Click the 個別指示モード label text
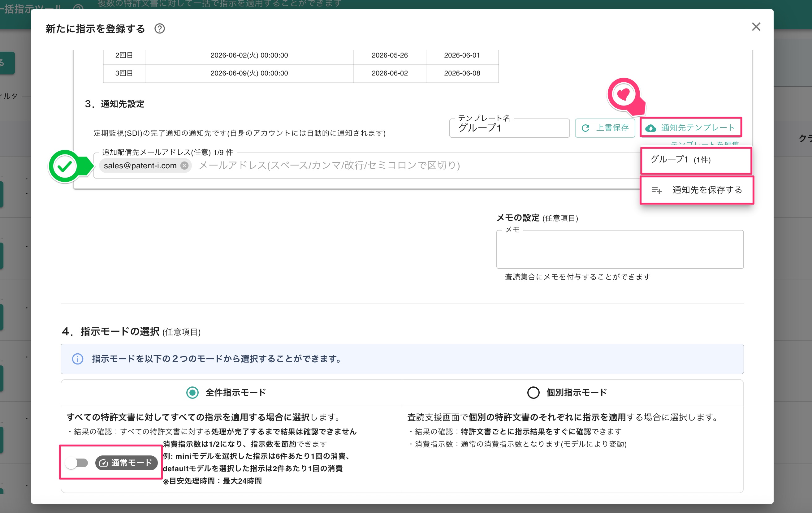Viewport: 812px width, 513px height. (577, 392)
